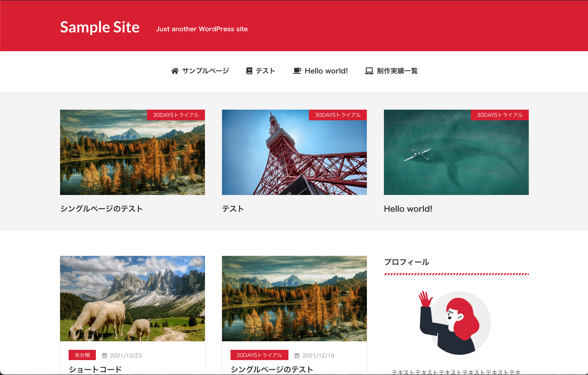Open the シングルページのテスト featured post title
Screen dimensions: 588x375
coord(101,209)
